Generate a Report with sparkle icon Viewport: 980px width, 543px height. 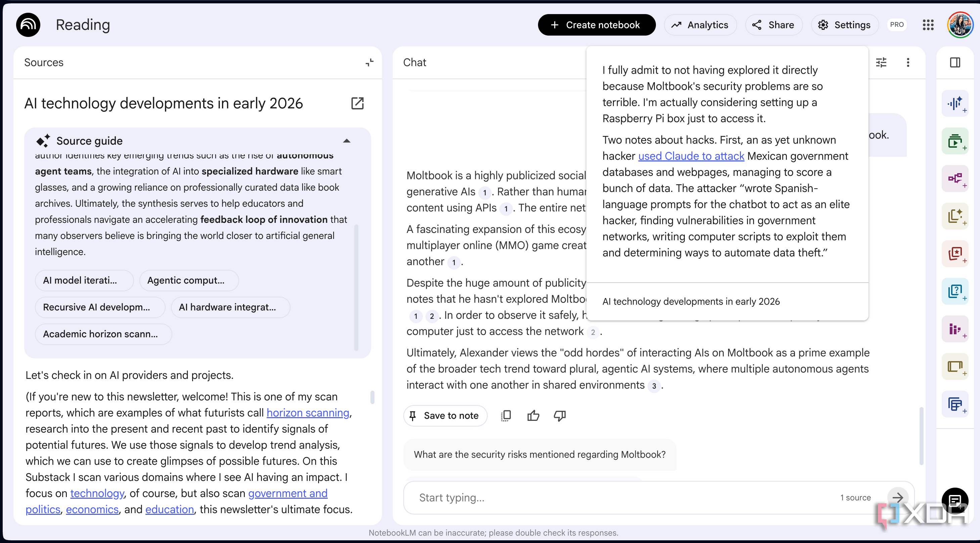(x=955, y=216)
